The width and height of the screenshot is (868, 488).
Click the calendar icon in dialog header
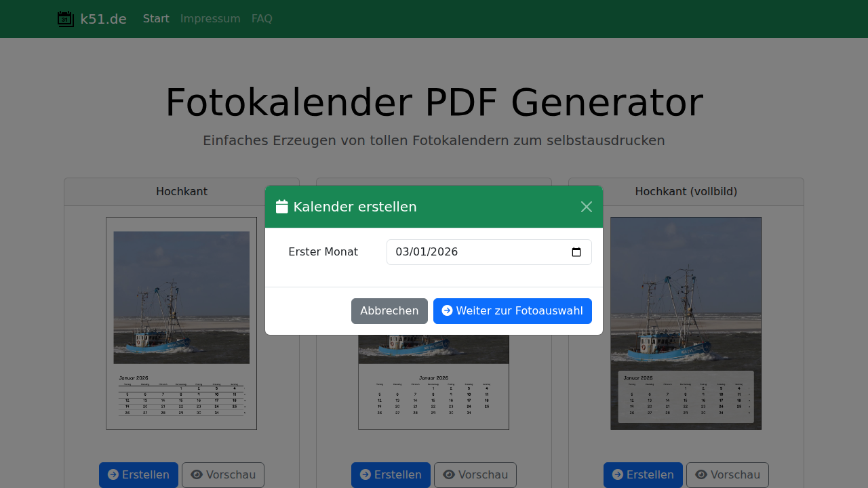point(282,207)
